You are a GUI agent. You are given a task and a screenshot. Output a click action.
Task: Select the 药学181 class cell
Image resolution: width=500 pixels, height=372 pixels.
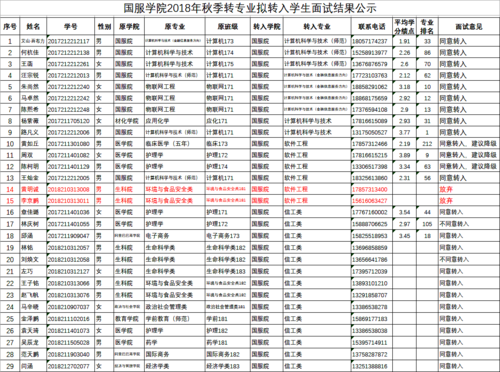[228, 342]
